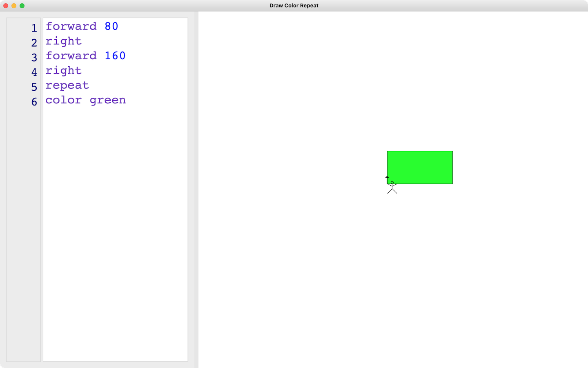Click the 'color green' code line

tap(85, 100)
